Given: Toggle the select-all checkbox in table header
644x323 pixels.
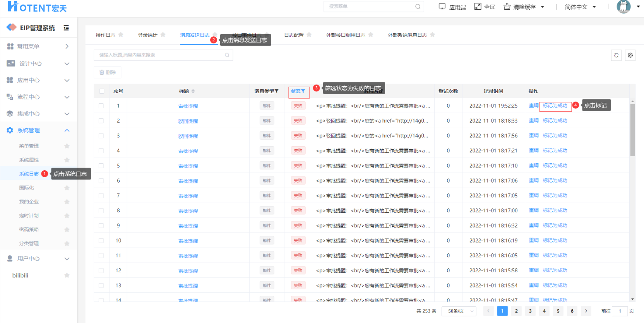Looking at the screenshot, I should pos(101,91).
